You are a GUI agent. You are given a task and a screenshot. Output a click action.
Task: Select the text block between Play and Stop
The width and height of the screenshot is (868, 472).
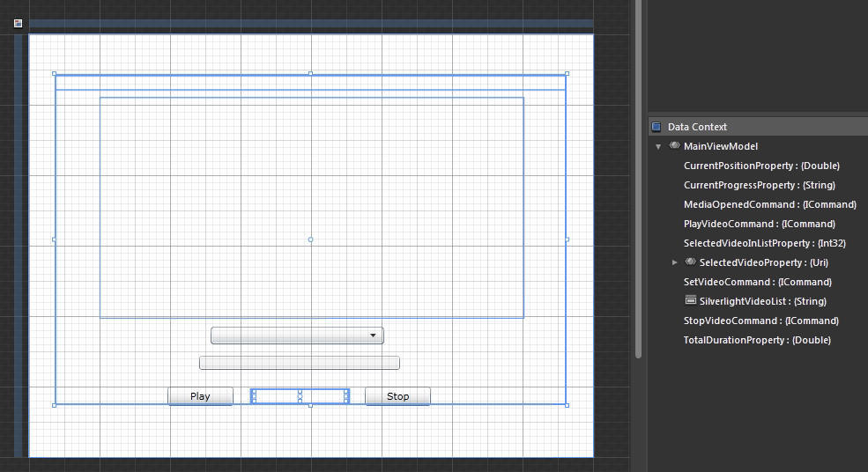300,396
